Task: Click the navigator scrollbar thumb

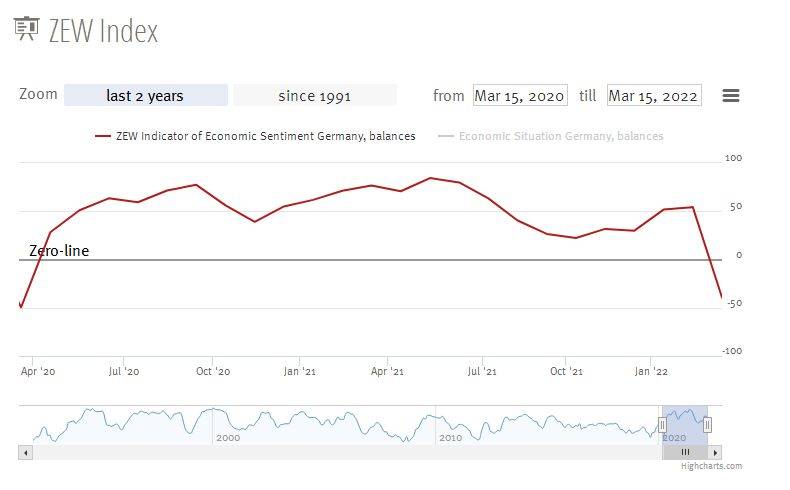Action: point(685,452)
